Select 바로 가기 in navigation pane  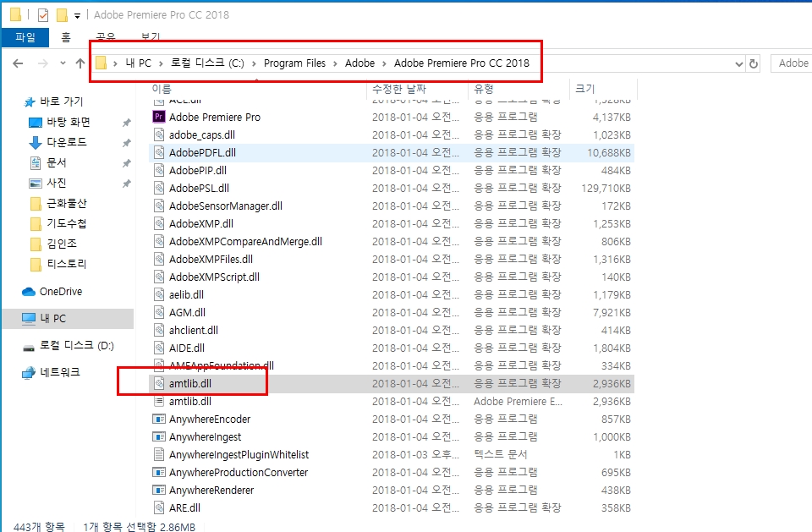pyautogui.click(x=61, y=101)
